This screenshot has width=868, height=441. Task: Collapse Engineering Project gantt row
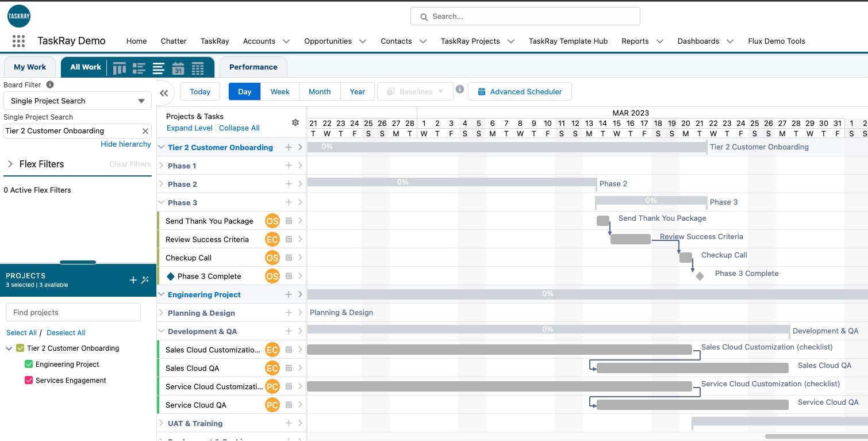point(162,294)
